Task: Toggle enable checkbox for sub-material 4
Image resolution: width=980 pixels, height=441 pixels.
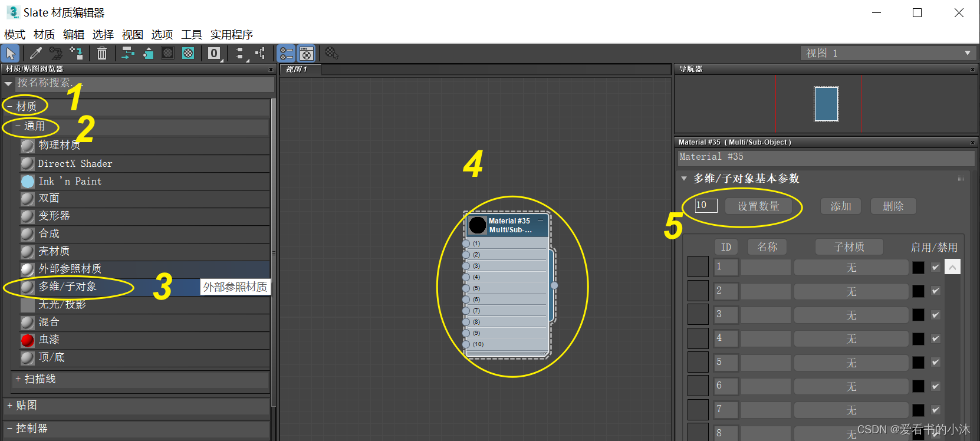Action: coord(936,338)
